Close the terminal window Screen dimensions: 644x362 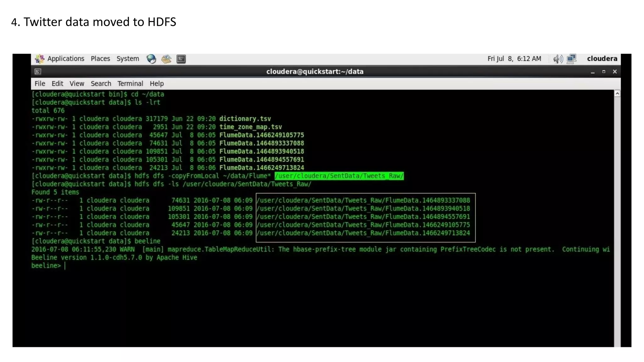coord(615,72)
